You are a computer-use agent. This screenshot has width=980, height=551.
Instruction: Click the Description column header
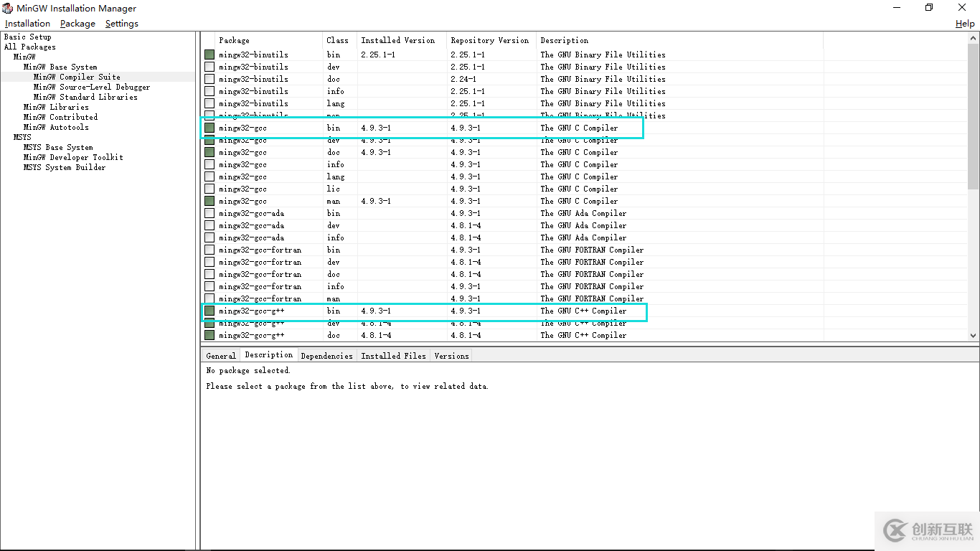(680, 40)
